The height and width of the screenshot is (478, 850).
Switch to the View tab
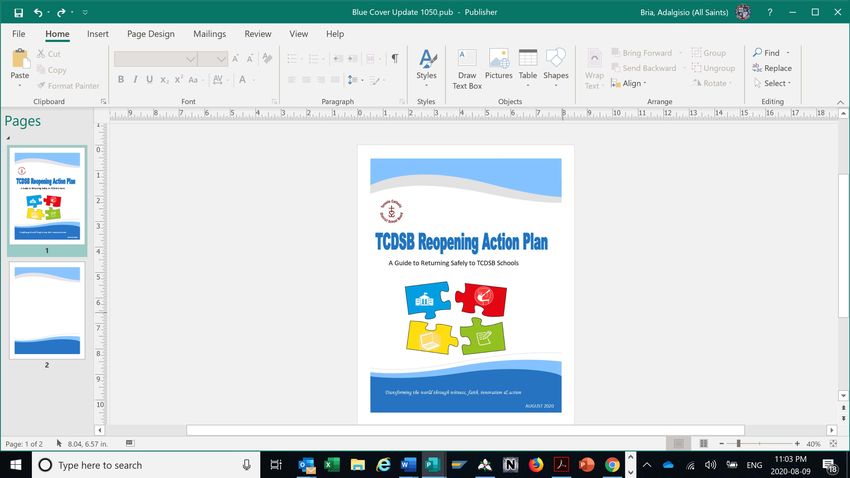pos(298,34)
